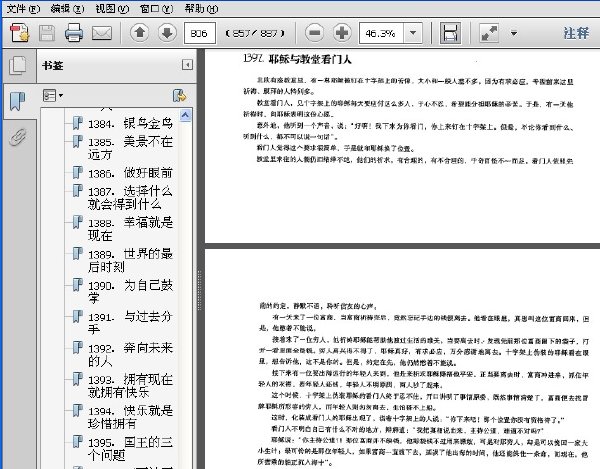Open bookmark 1391. 与过去分手
Viewport: 600px width, 469px height.
click(130, 323)
